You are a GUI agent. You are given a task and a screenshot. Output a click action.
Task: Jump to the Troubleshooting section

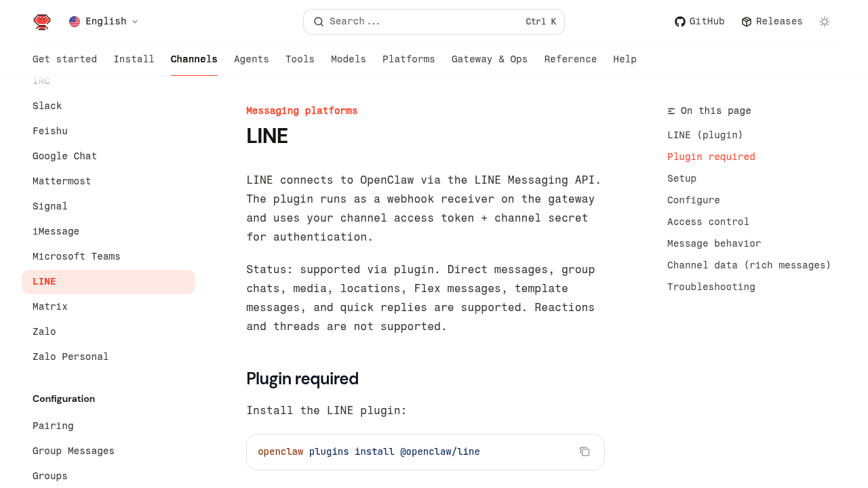click(711, 287)
